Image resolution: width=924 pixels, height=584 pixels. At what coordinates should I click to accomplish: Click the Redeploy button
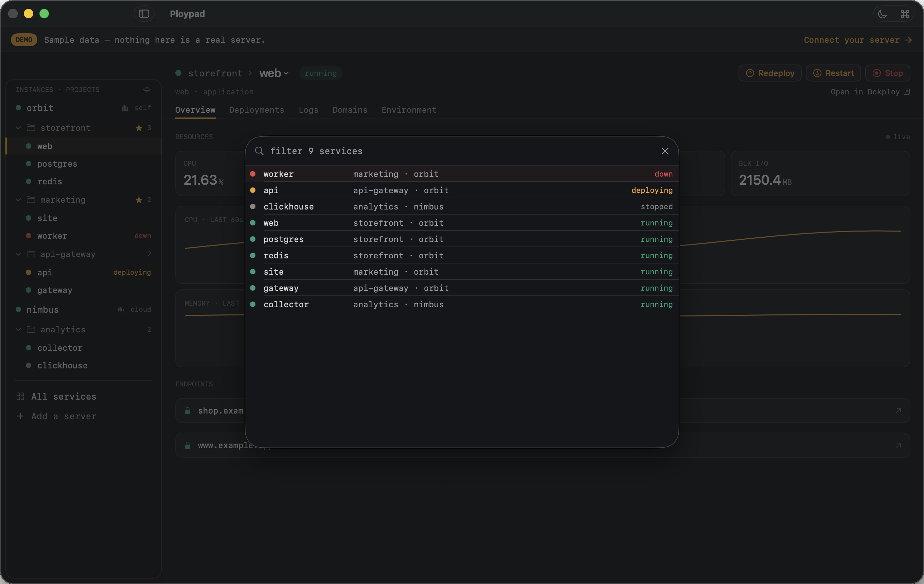(x=770, y=73)
